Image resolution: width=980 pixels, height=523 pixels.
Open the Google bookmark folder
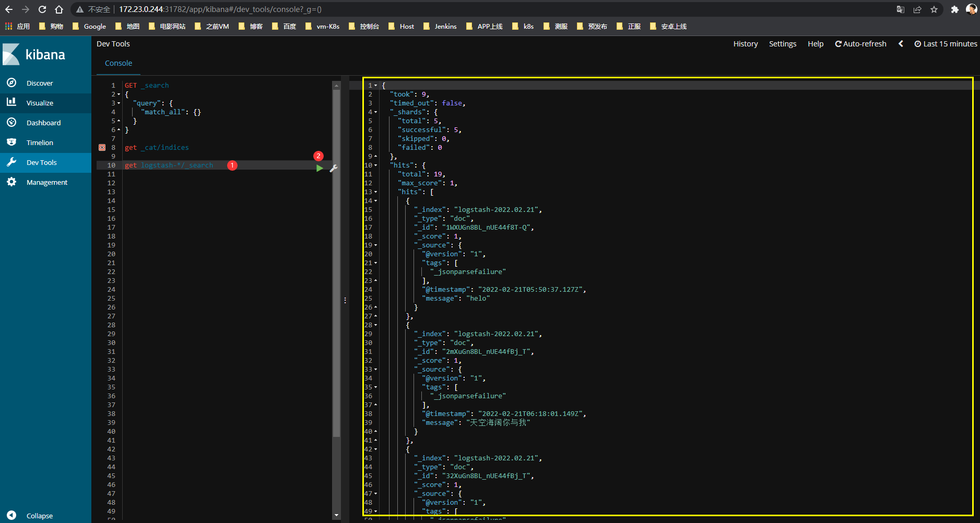coord(89,26)
